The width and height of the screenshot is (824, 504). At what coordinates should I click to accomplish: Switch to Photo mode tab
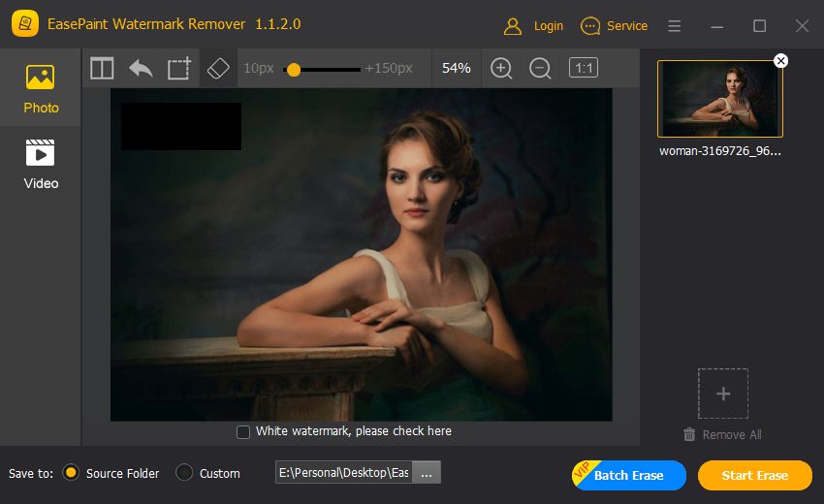point(41,88)
